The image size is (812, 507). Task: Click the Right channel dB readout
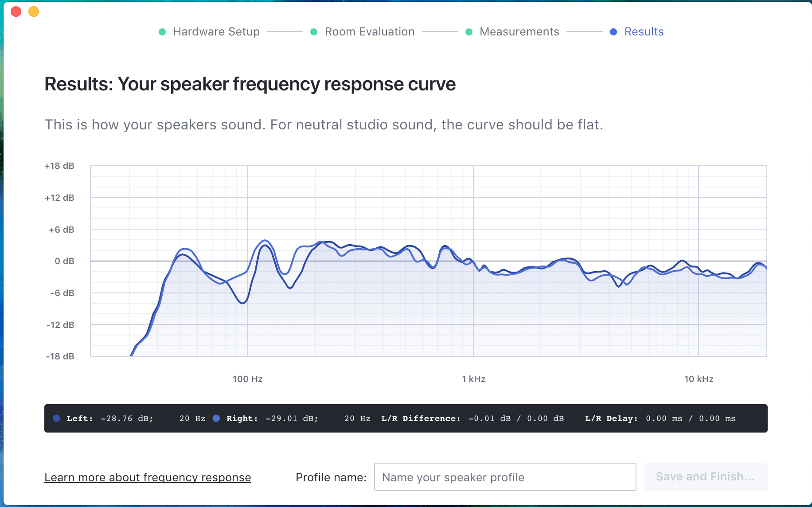tap(292, 418)
